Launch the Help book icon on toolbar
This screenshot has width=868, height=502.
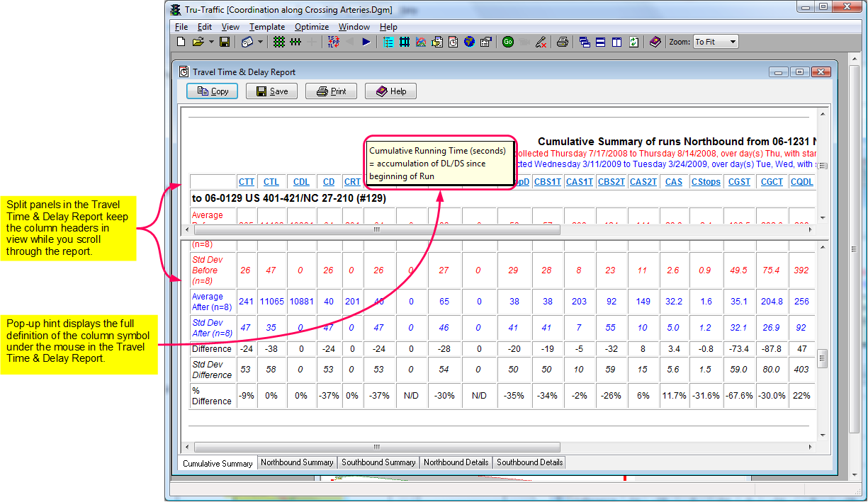tap(654, 42)
